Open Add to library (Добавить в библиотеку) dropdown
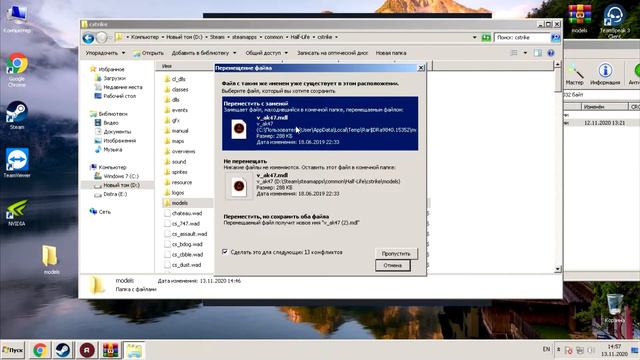640x360 pixels. pos(203,53)
